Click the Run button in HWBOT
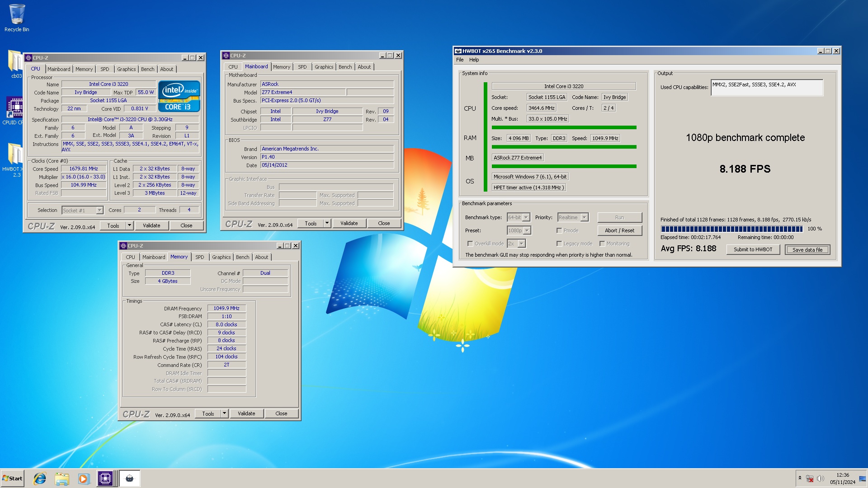 pyautogui.click(x=619, y=217)
